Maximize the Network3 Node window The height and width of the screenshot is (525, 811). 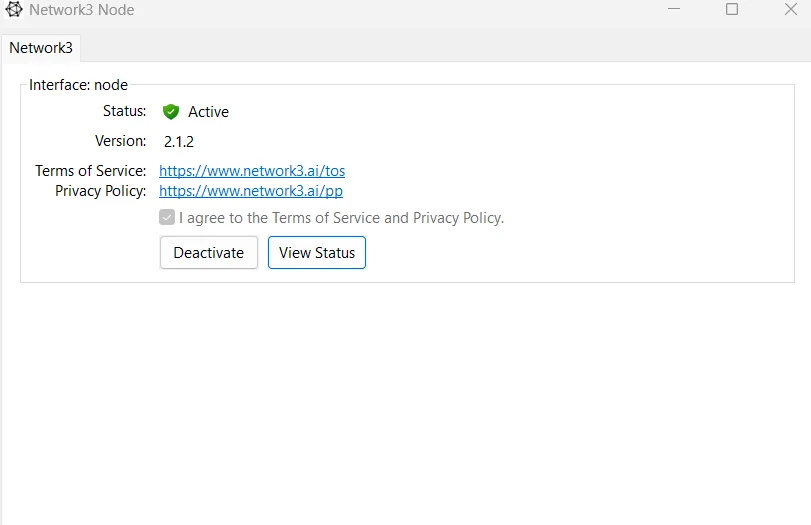coord(732,9)
